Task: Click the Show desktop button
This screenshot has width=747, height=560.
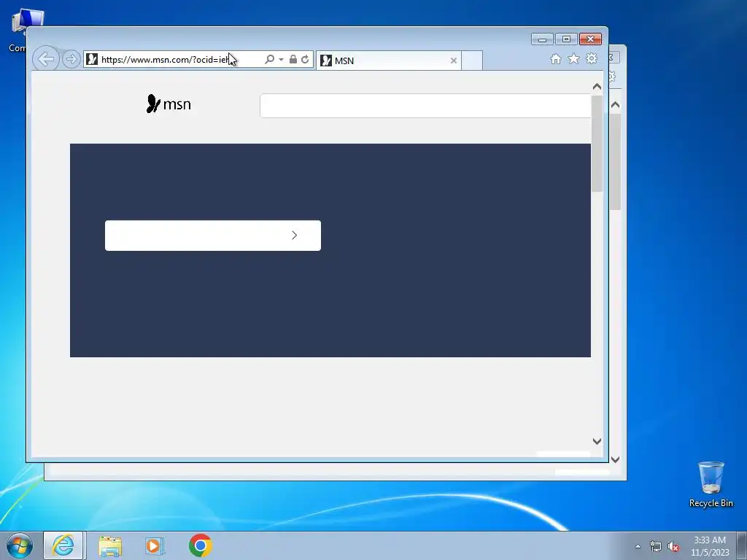Action: (x=742, y=545)
